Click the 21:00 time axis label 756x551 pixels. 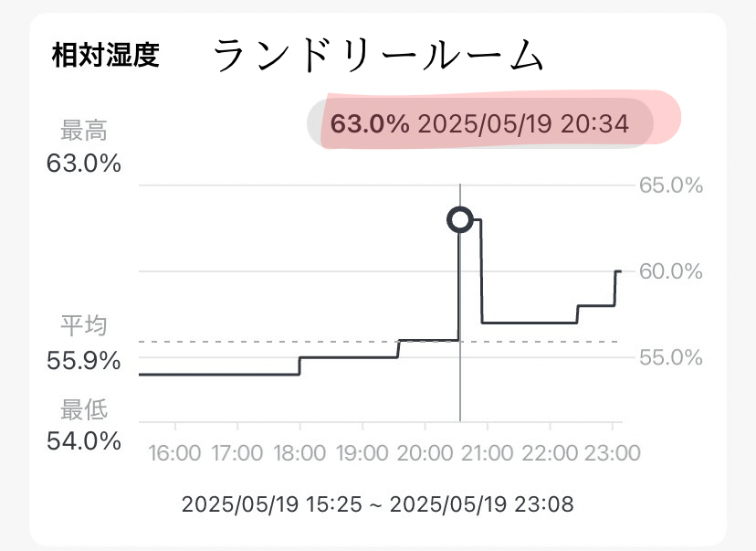[x=488, y=451]
